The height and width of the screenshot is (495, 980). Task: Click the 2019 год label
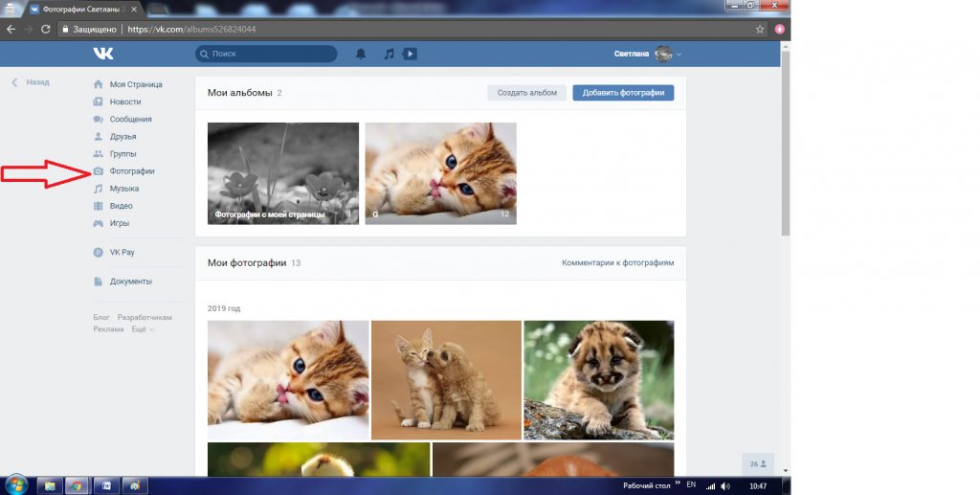coord(224,308)
